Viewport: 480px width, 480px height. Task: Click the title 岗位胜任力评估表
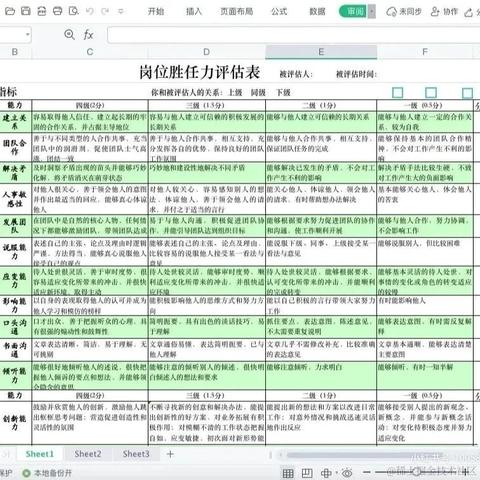click(x=200, y=72)
